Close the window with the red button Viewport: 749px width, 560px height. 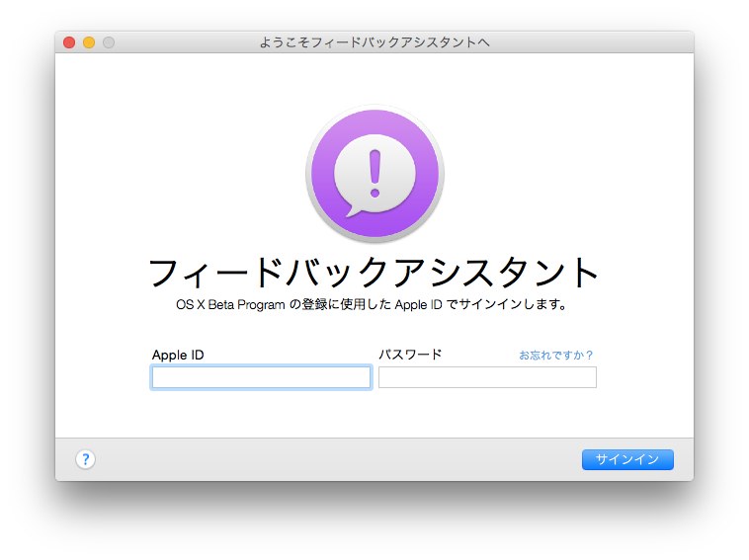(69, 42)
